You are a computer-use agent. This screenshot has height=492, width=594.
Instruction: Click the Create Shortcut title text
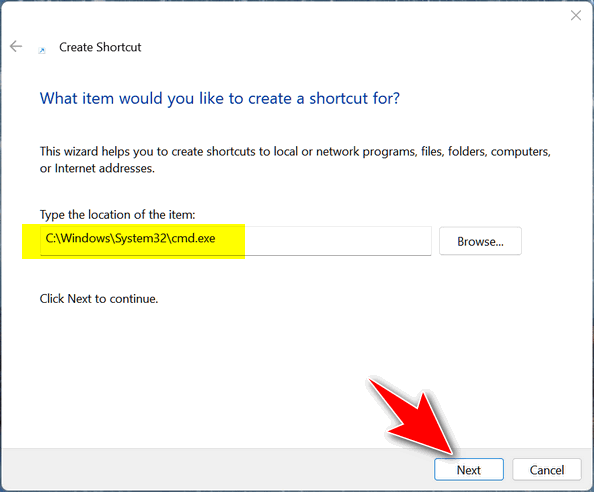pyautogui.click(x=100, y=47)
